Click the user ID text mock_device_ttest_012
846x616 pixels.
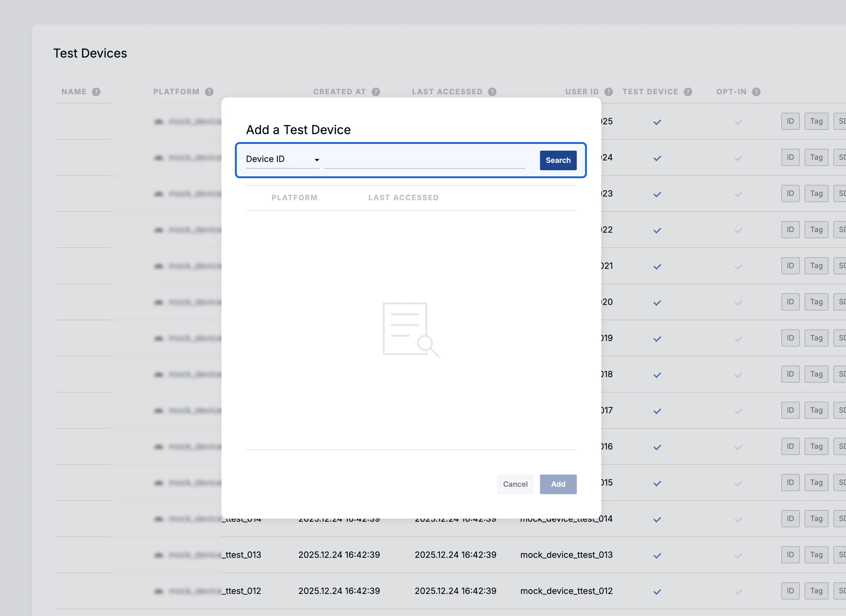[566, 591]
